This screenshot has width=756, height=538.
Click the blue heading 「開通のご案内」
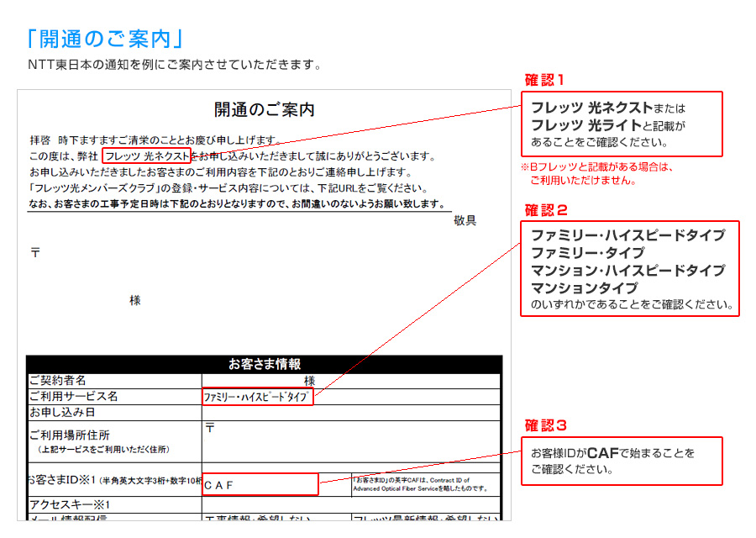105,39
